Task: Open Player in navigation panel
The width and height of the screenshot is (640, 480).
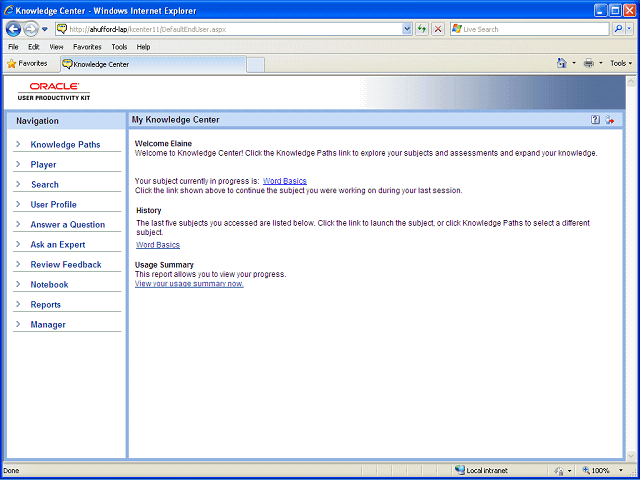Action: (x=43, y=164)
